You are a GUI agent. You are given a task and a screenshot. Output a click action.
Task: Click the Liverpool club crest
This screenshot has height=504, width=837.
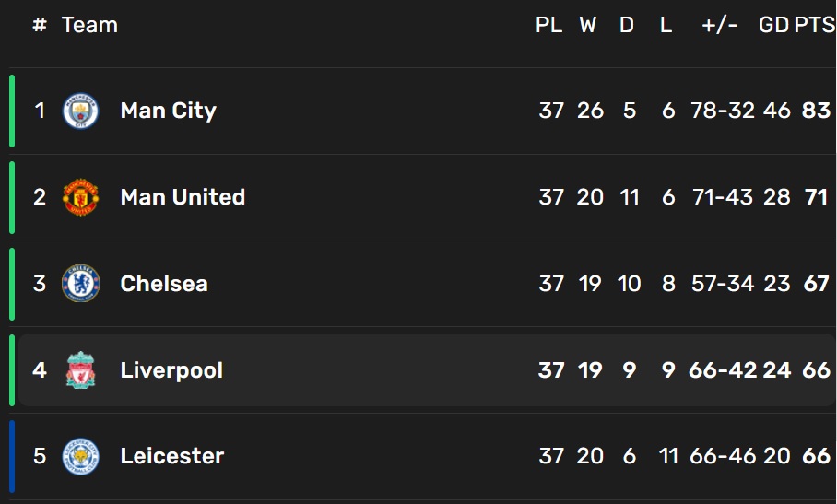(80, 370)
